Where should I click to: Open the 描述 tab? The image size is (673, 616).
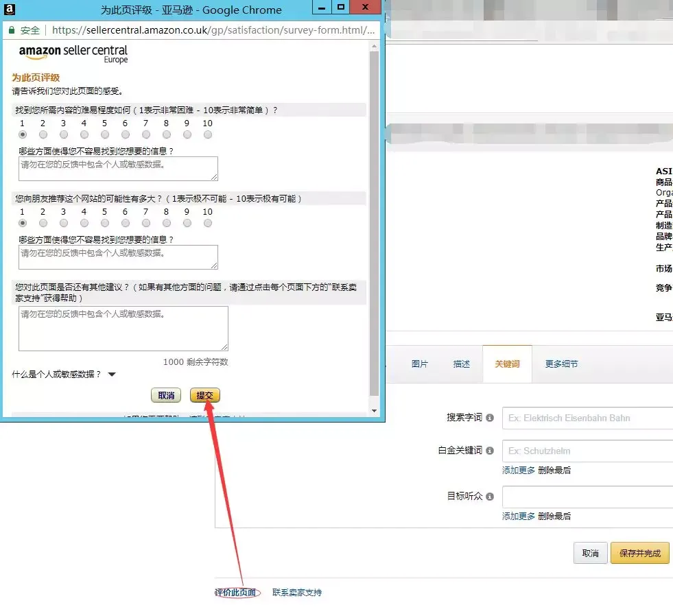[462, 364]
